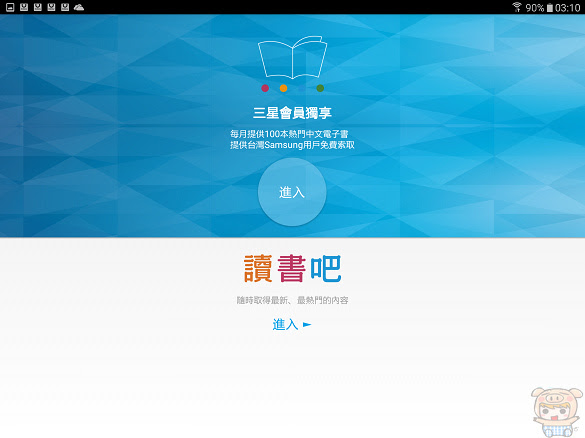The image size is (585, 438).
Task: Tap the arrow next to the blue 進入 link
Action: 307,325
